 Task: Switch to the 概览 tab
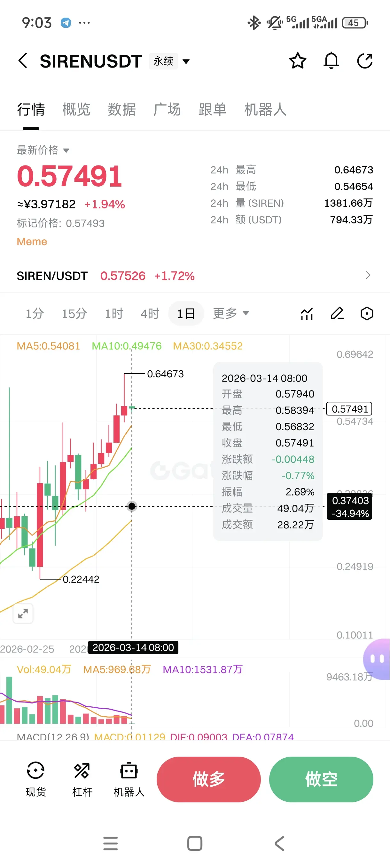point(76,109)
